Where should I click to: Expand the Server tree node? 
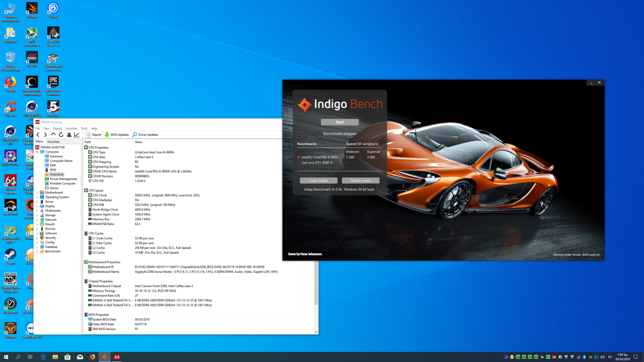[x=37, y=202]
